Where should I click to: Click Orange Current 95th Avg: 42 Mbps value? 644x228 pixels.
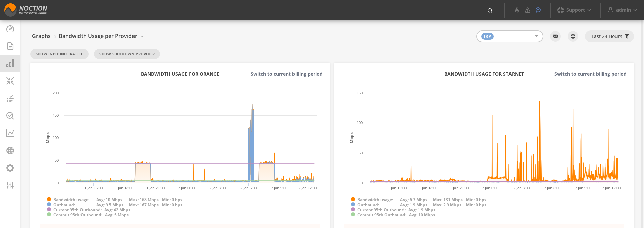[x=117, y=210]
